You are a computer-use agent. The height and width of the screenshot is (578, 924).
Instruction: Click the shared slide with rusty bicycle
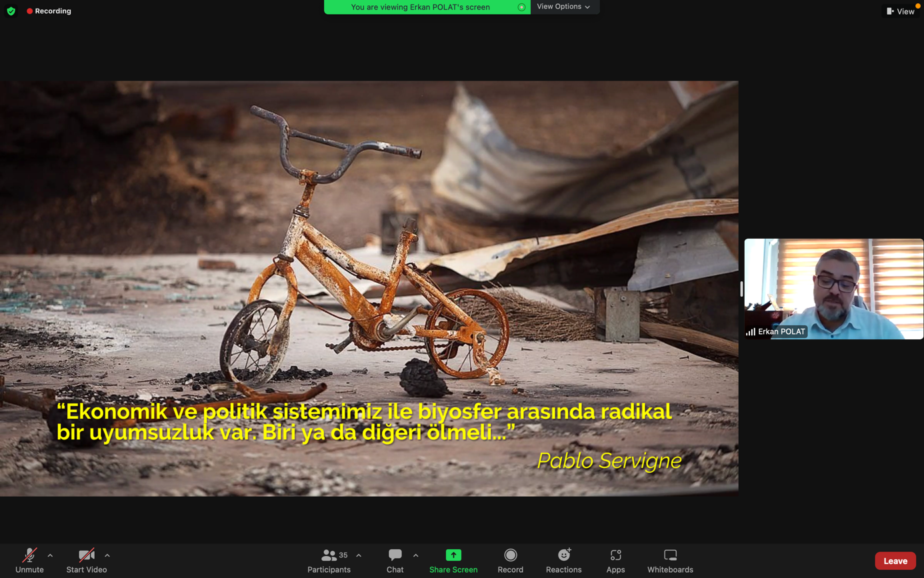click(369, 288)
